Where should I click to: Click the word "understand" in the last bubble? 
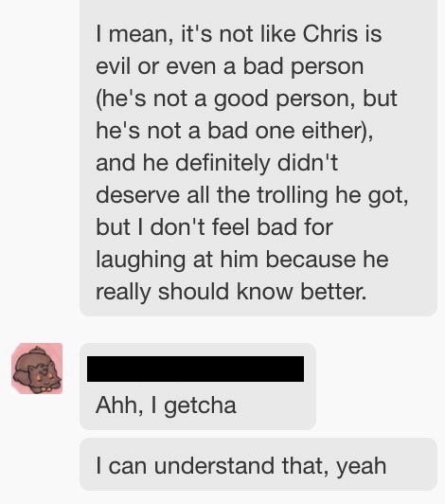coord(214,466)
